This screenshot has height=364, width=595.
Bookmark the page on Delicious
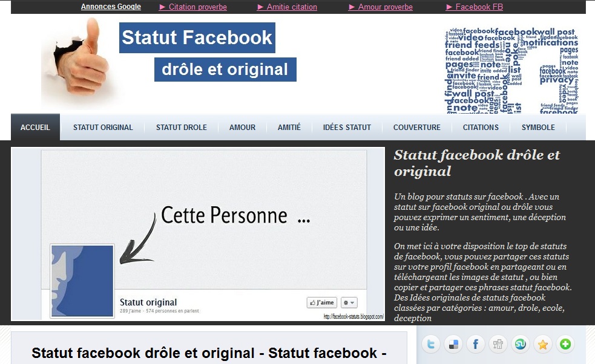pos(453,344)
